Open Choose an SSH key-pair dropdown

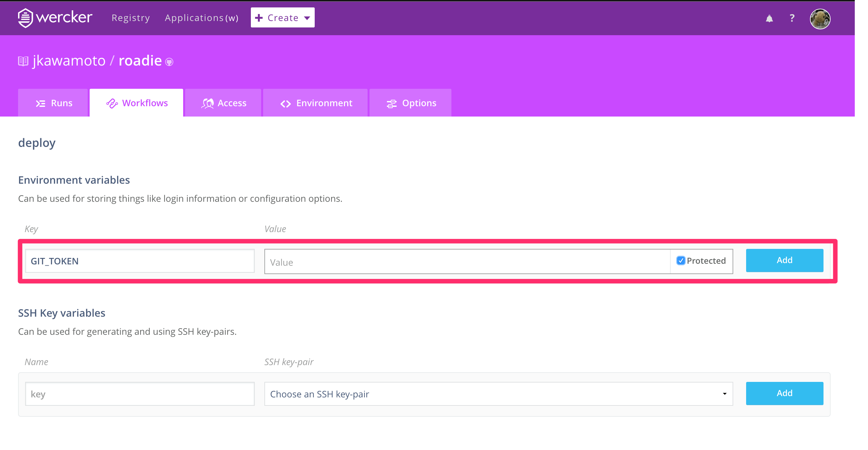click(498, 394)
